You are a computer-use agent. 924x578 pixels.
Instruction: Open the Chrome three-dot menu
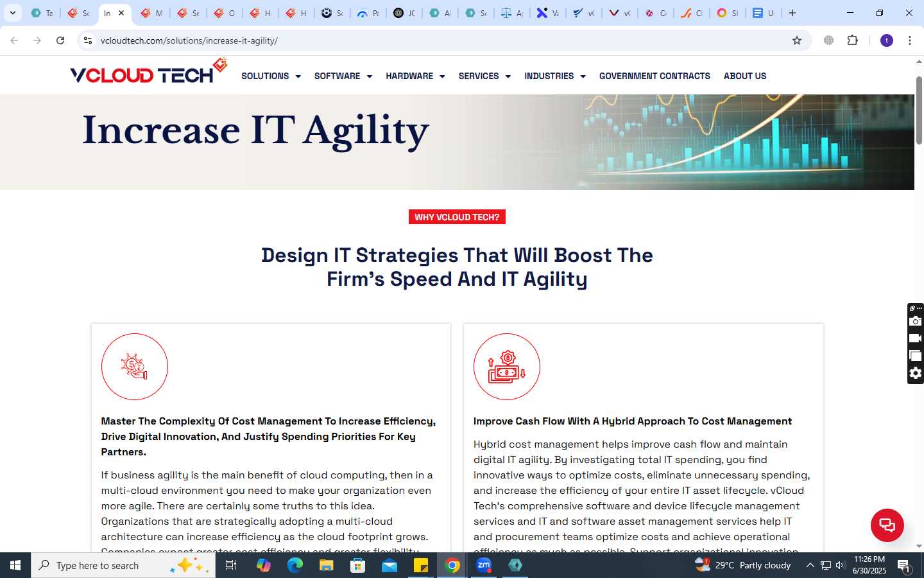[x=910, y=40]
